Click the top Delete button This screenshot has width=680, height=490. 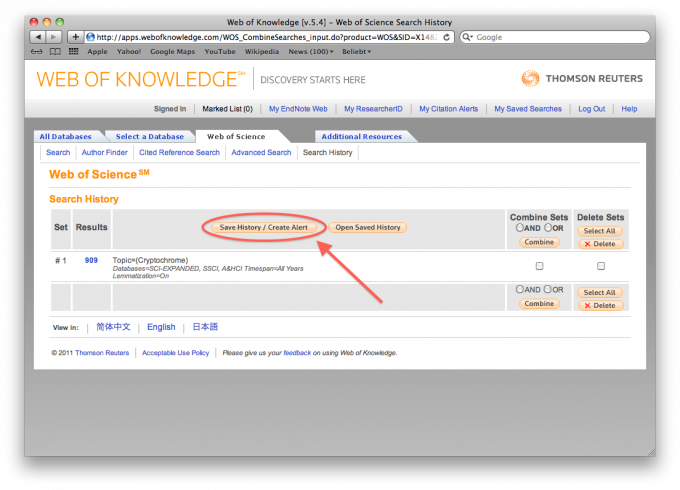click(x=601, y=244)
